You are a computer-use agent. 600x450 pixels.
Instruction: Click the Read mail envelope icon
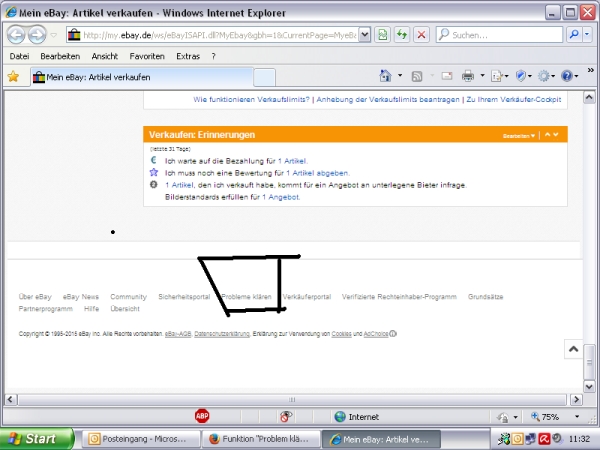pos(447,76)
